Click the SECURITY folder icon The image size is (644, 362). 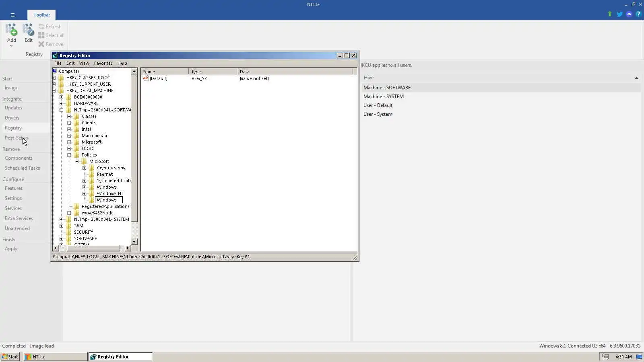click(x=69, y=232)
